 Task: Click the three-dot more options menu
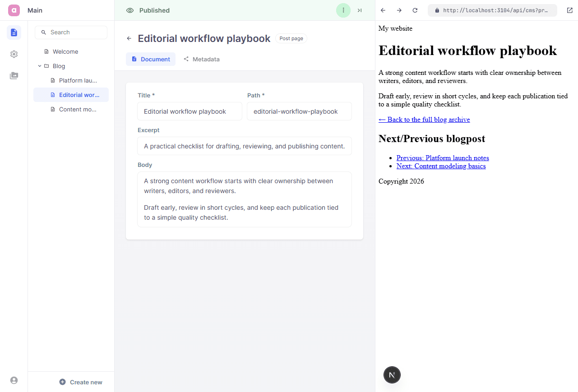[x=343, y=10]
